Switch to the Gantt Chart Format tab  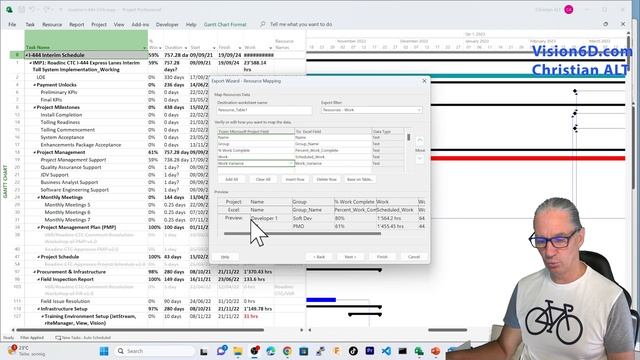tap(225, 24)
